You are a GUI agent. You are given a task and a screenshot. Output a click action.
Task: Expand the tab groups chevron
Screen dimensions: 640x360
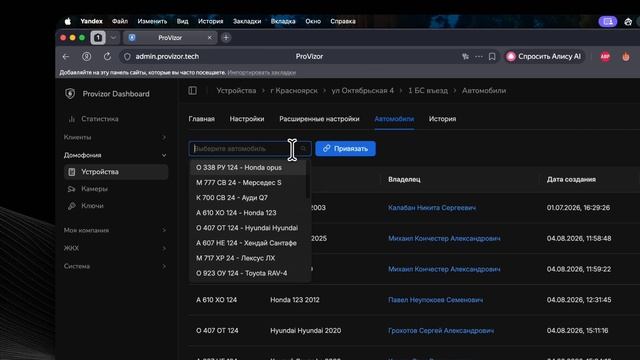click(x=113, y=38)
